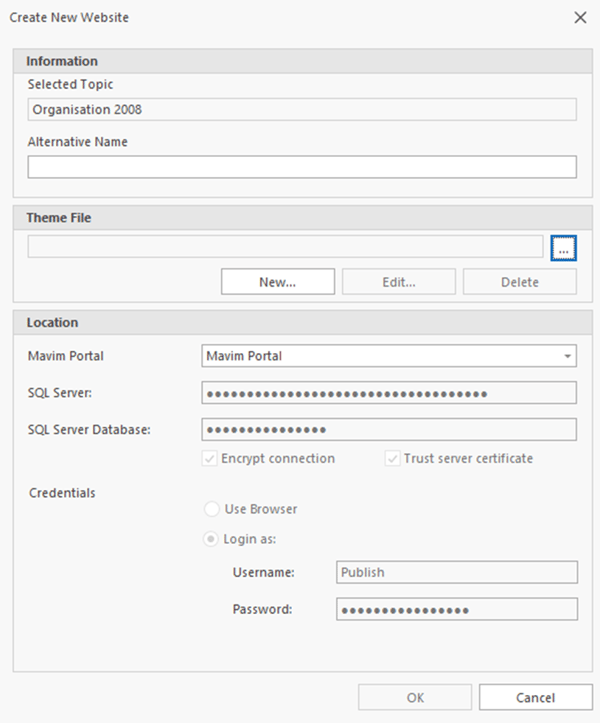Image resolution: width=600 pixels, height=723 pixels.
Task: Focus the Password input field
Action: [456, 610]
